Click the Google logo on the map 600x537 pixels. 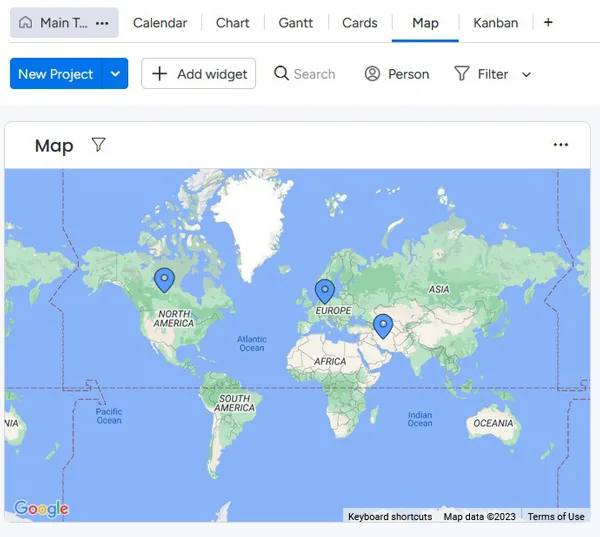[x=41, y=509]
